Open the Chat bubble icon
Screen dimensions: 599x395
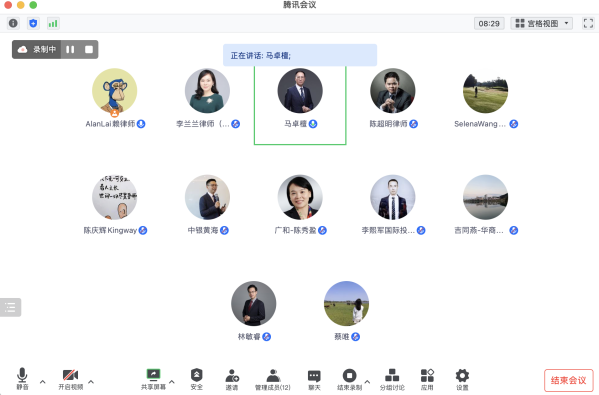(314, 379)
